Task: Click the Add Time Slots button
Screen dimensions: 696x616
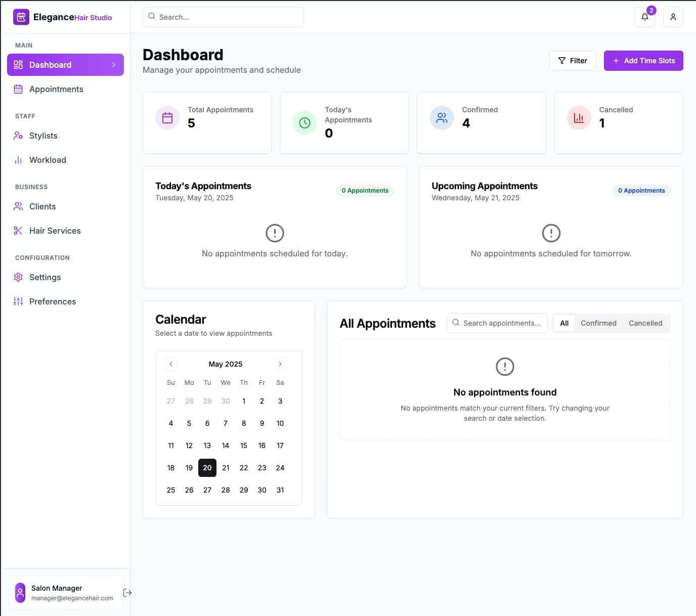Action: (643, 61)
